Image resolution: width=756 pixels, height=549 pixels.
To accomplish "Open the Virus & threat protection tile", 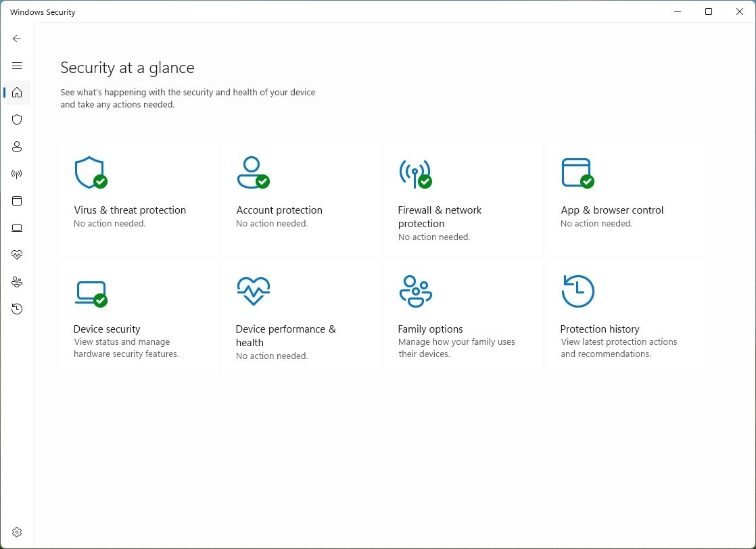I will click(x=139, y=196).
